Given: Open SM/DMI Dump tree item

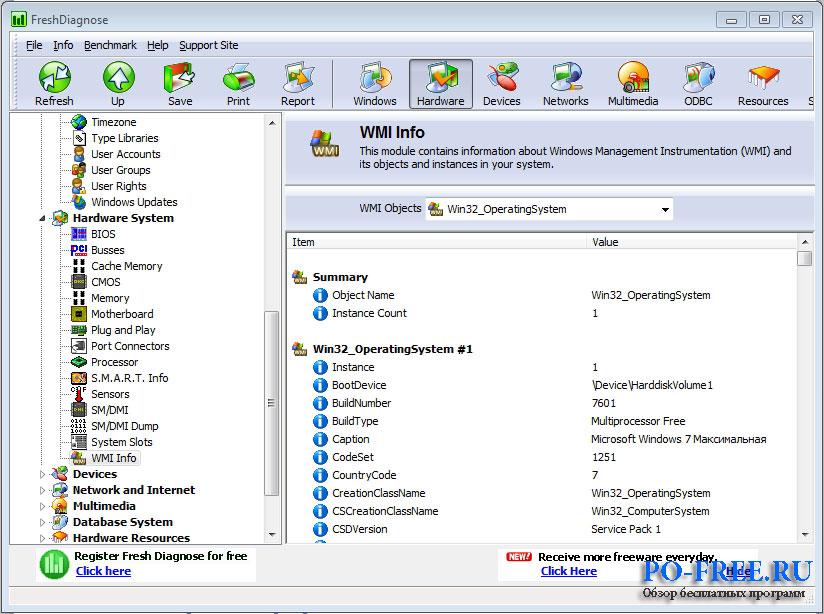Looking at the screenshot, I should tap(115, 426).
